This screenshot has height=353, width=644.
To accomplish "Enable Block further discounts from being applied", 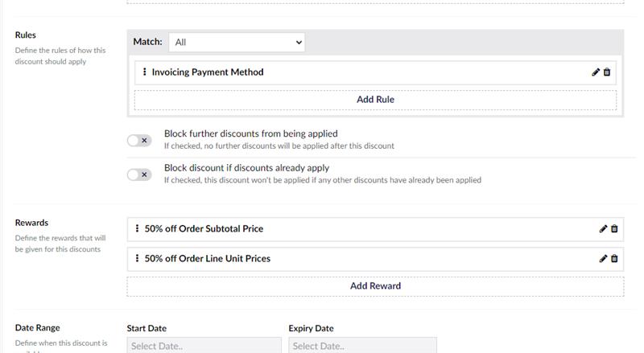I will pos(139,141).
